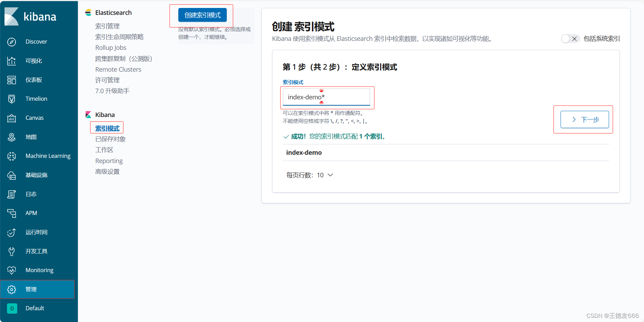The width and height of the screenshot is (644, 322).
Task: Click the Timelion shield icon
Action: click(12, 99)
